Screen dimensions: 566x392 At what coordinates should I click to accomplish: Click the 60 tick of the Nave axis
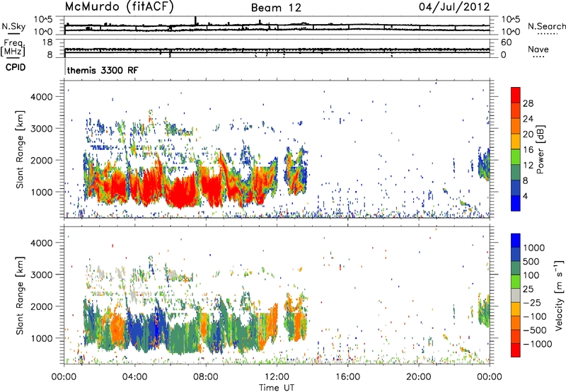point(507,42)
